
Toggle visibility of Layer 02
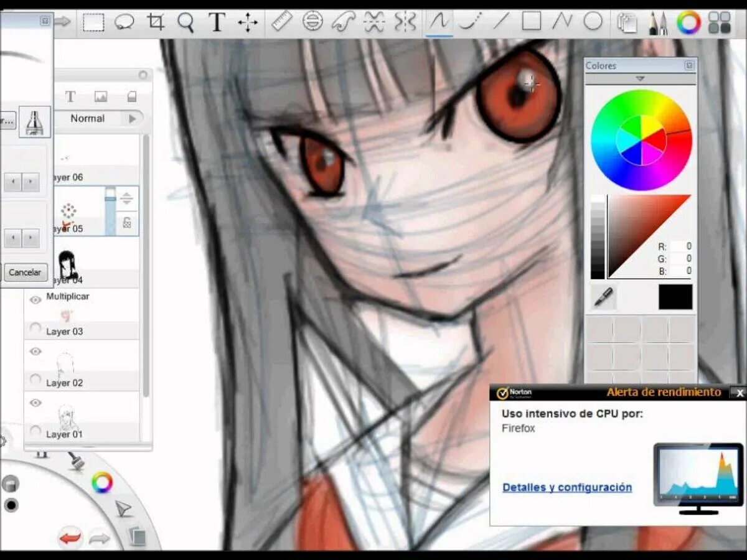[x=35, y=352]
